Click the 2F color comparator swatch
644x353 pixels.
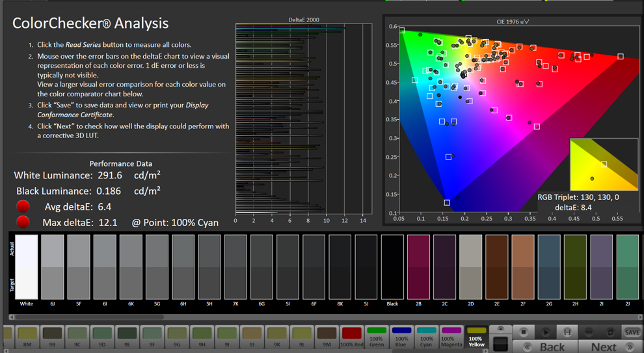[x=523, y=267]
